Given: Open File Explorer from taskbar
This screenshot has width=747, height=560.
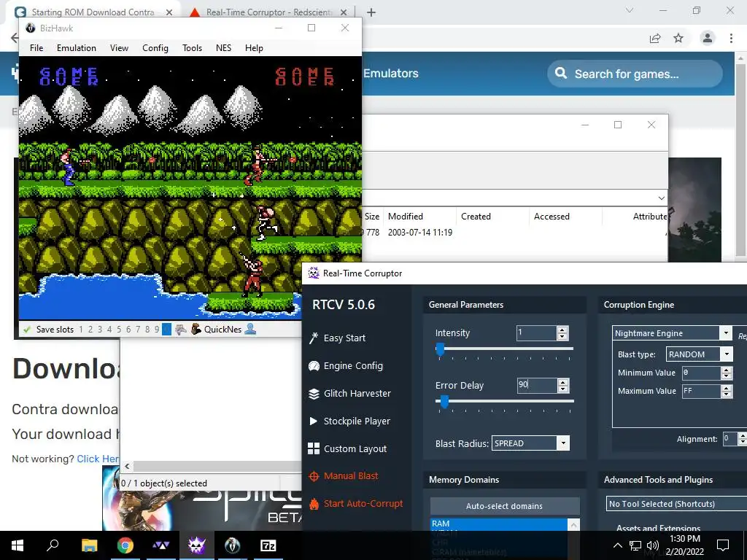Looking at the screenshot, I should pos(89,545).
